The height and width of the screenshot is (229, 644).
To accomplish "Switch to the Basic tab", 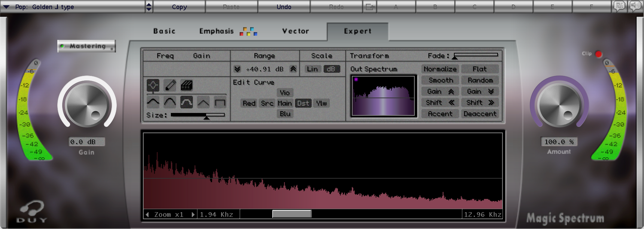I will point(164,31).
